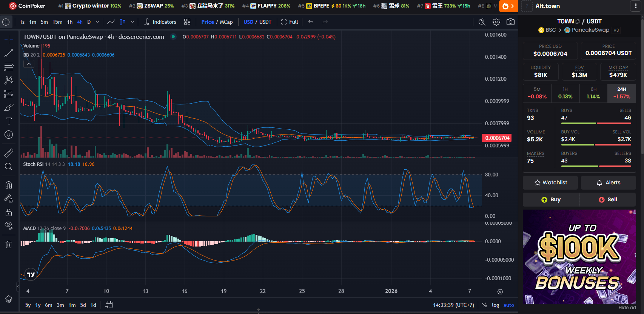This screenshot has width=644, height=314.
Task: Select the brush drawing tool
Action: (x=9, y=107)
